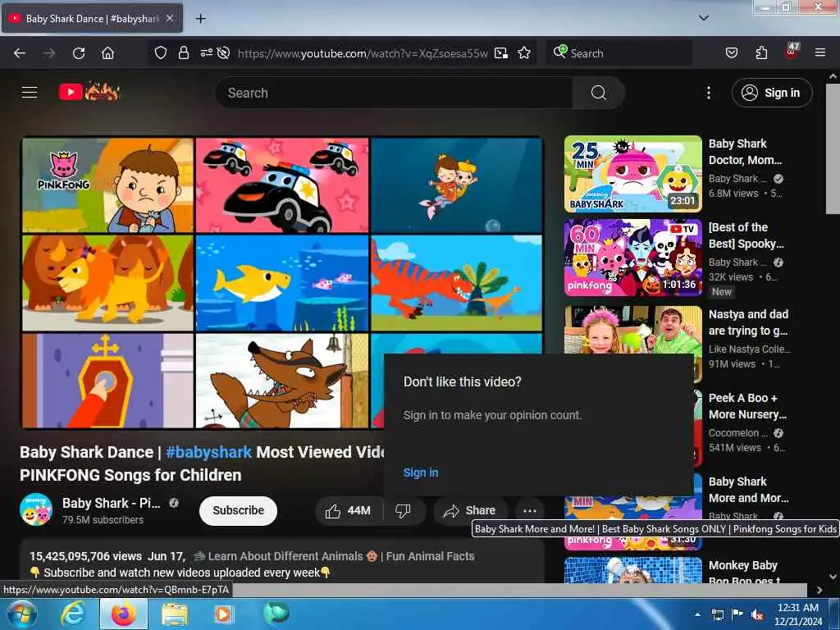Share the Baby Shark video
This screenshot has height=630, width=840.
coord(469,510)
